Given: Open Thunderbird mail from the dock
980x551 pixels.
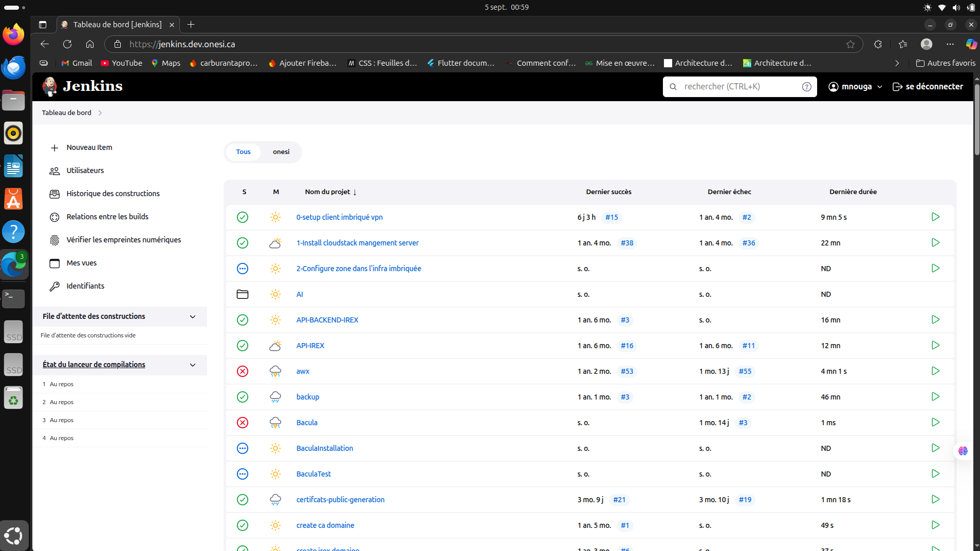Looking at the screenshot, I should pyautogui.click(x=13, y=67).
